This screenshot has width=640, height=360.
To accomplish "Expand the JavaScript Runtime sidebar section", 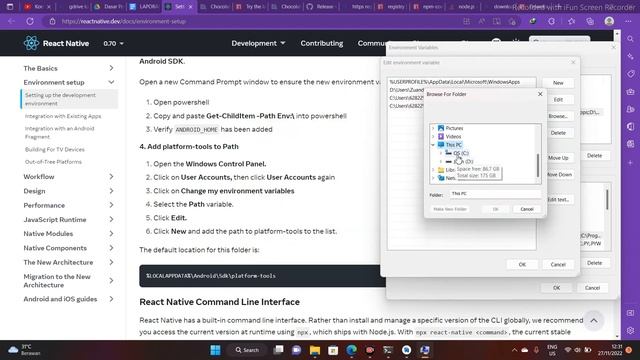I will (111, 220).
